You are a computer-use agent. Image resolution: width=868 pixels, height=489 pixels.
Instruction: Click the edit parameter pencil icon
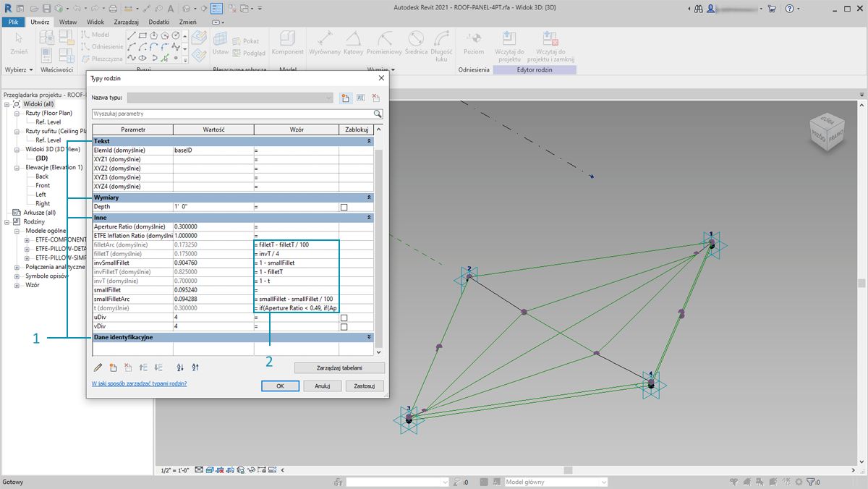tap(98, 367)
